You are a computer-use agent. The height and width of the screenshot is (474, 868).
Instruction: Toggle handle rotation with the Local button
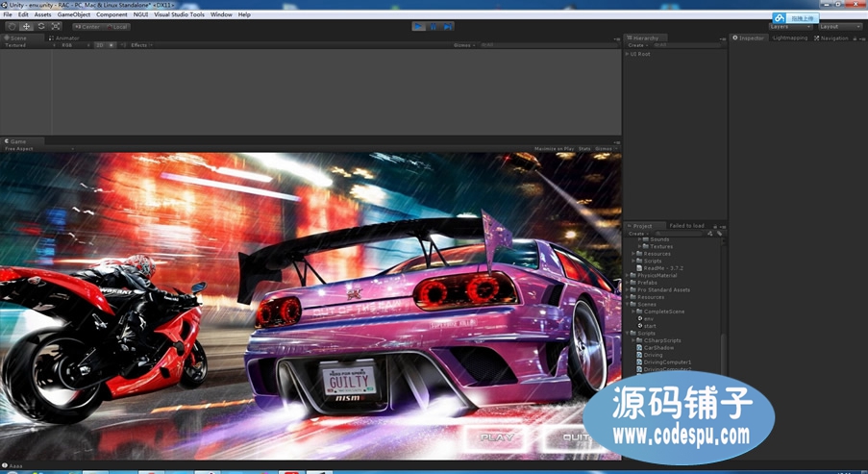click(117, 27)
